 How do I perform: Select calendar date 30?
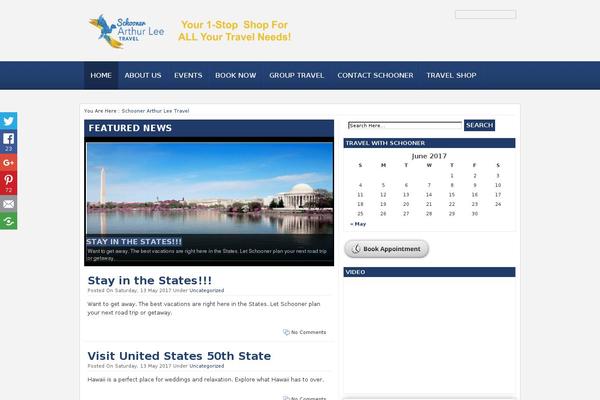click(475, 214)
